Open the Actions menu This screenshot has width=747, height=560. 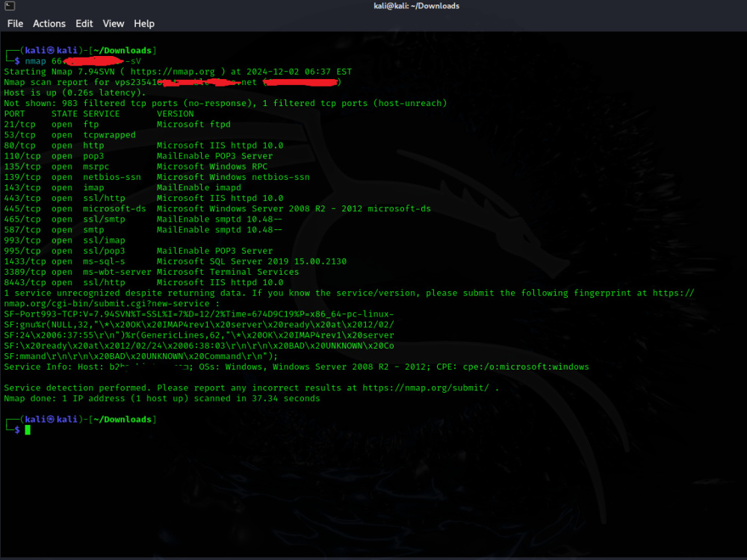[49, 23]
